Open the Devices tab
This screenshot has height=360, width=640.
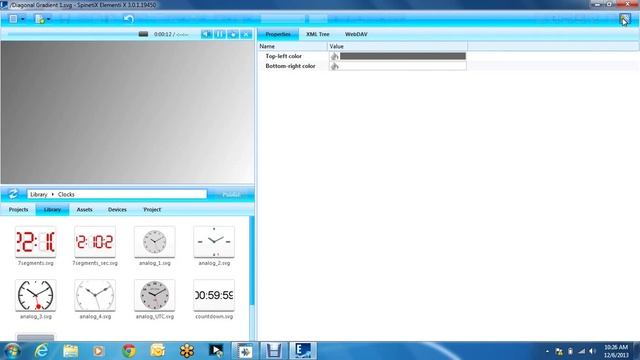click(117, 210)
